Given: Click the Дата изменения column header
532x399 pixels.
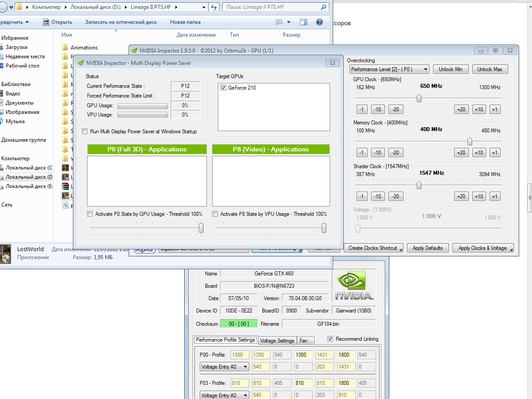Looking at the screenshot, I should [196, 35].
